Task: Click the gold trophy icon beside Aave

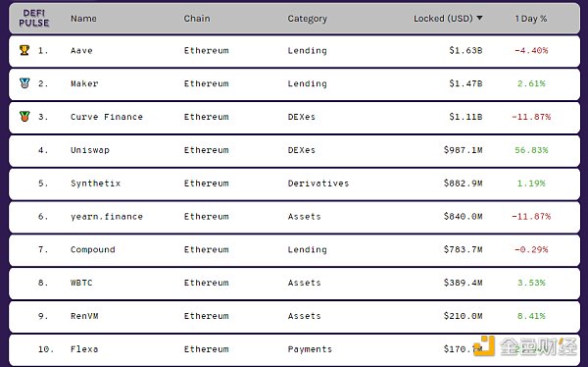Action: pyautogui.click(x=24, y=50)
